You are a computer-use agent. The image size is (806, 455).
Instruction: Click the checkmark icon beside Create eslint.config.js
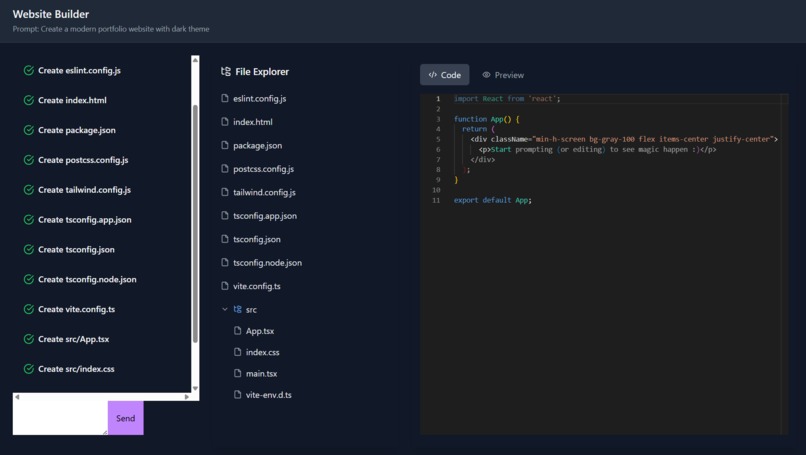click(29, 70)
